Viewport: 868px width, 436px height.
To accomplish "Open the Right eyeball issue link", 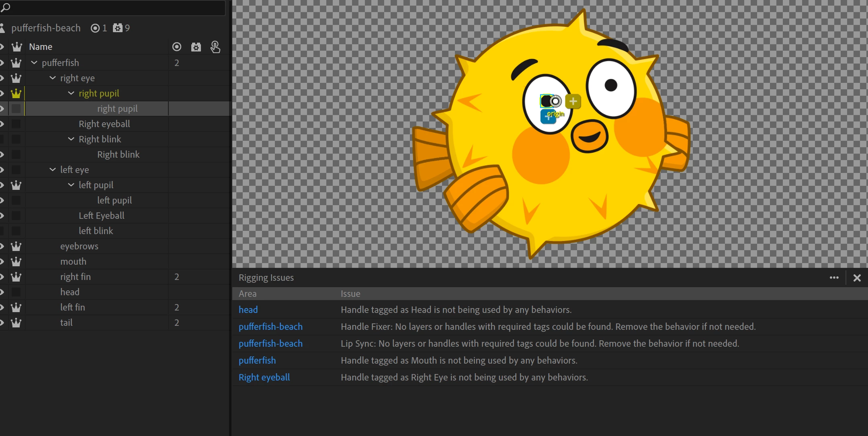I will [x=264, y=377].
